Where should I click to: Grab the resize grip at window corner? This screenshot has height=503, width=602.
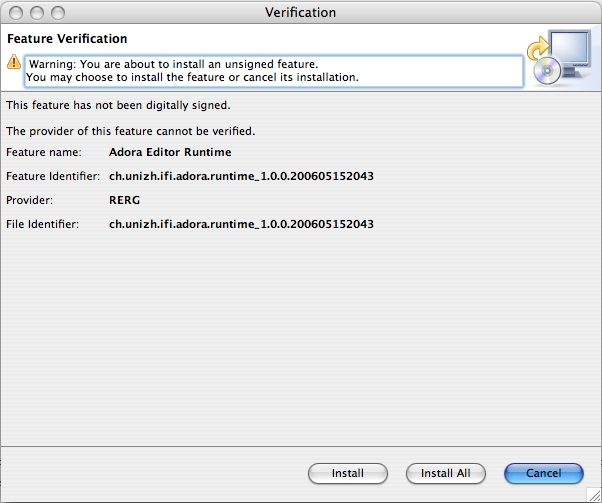point(593,494)
